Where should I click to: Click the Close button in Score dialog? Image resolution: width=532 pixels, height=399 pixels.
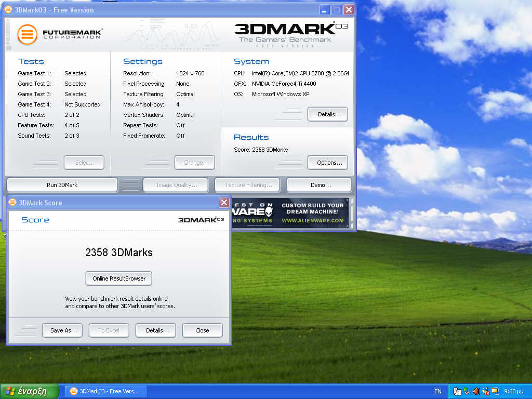click(203, 330)
